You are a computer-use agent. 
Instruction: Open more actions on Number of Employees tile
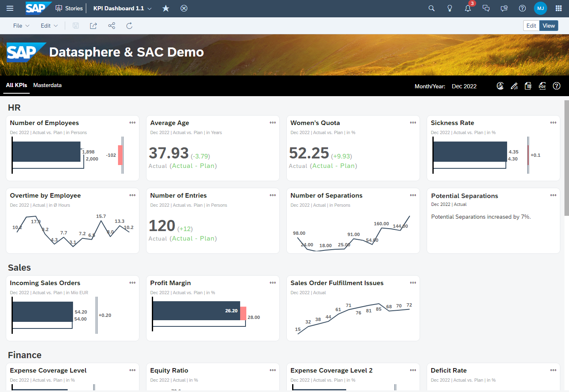[x=132, y=123]
